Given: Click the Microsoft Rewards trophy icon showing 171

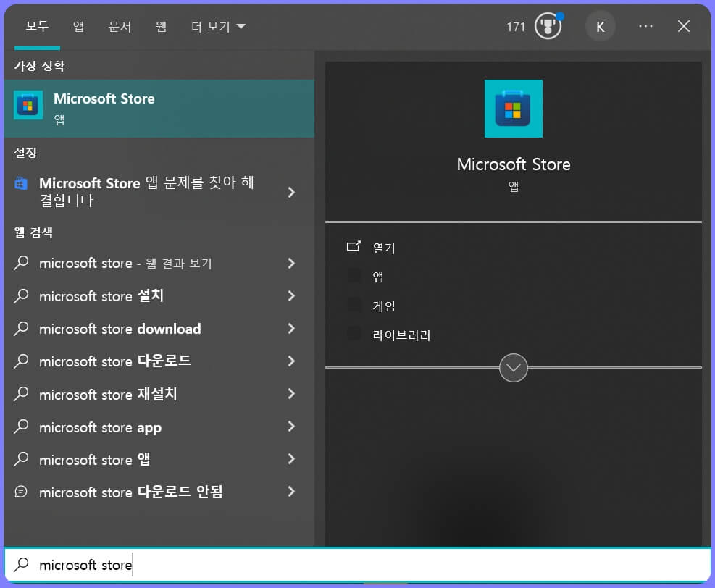Looking at the screenshot, I should tap(548, 26).
